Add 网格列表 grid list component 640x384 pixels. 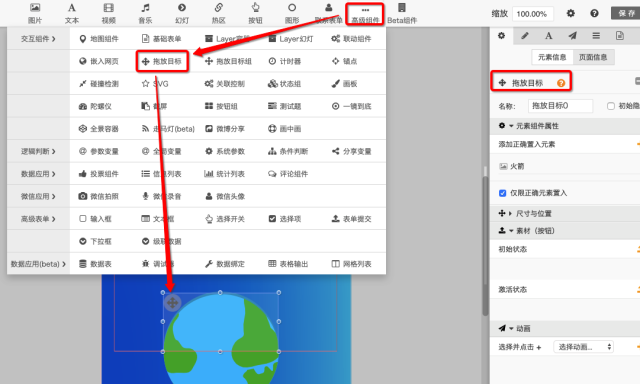pos(351,264)
